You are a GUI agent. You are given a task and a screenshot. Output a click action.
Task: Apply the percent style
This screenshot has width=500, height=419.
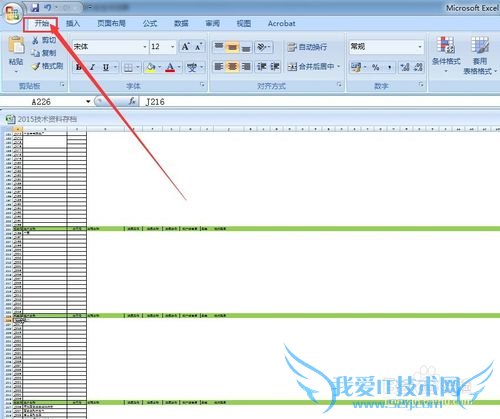point(376,67)
